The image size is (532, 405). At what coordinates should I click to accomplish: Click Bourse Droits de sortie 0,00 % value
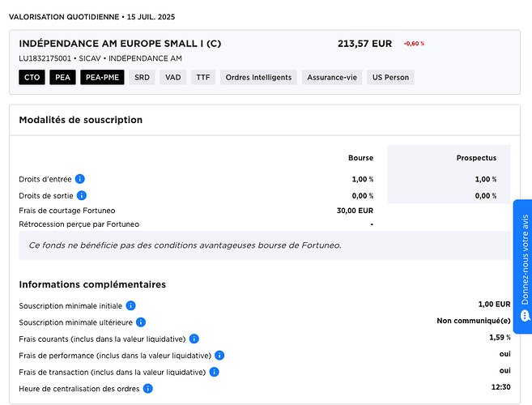click(x=362, y=196)
